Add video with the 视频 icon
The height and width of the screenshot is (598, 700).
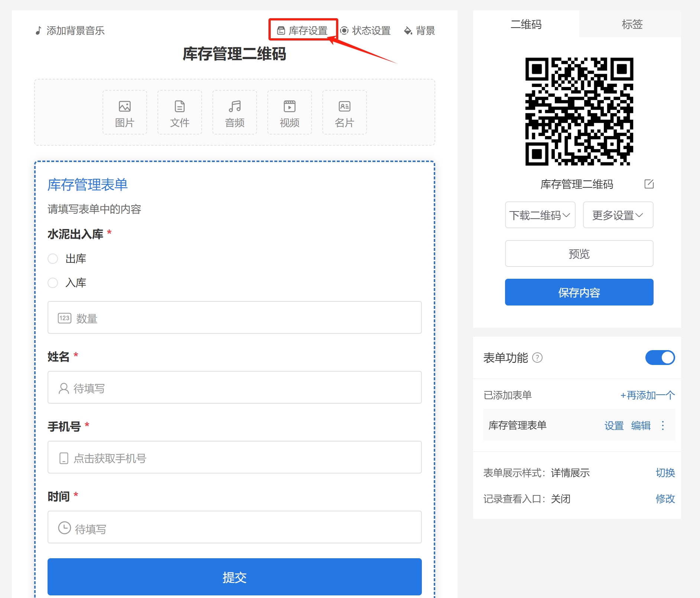[290, 112]
